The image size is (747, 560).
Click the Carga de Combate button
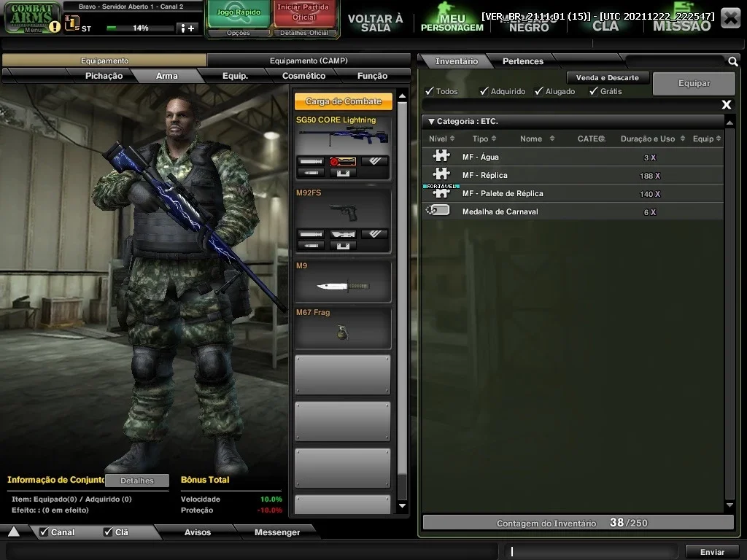(343, 101)
